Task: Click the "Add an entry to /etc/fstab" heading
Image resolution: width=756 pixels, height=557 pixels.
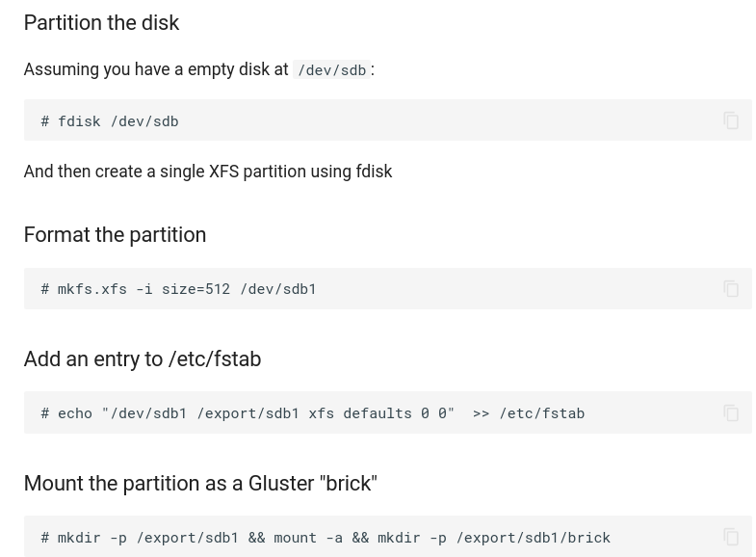Action: [x=142, y=359]
